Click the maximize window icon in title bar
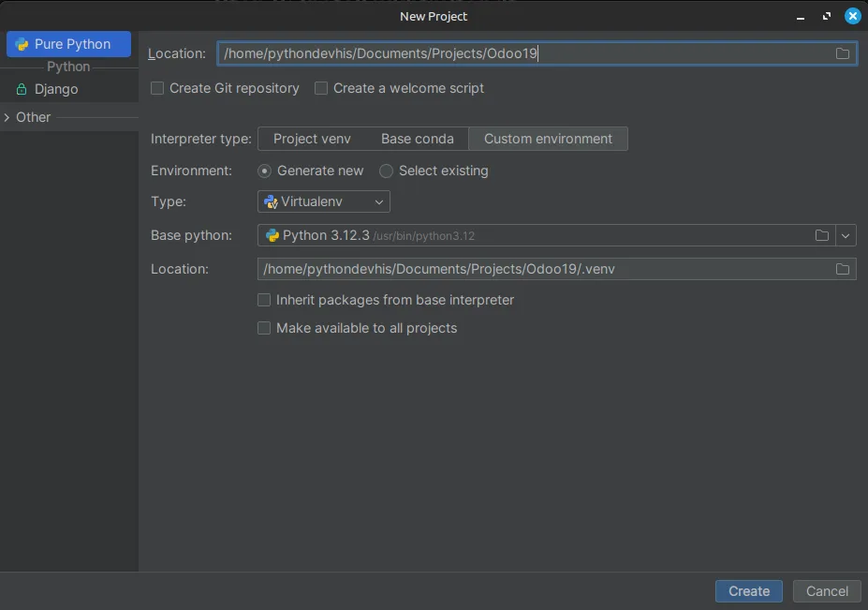Viewport: 868px width, 610px height. pyautogui.click(x=827, y=16)
